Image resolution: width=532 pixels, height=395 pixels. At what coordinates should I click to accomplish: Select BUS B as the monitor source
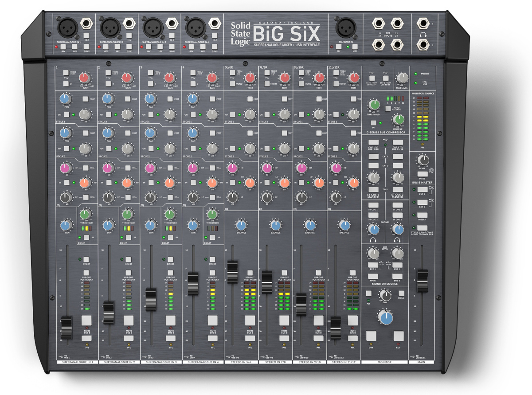point(397,276)
